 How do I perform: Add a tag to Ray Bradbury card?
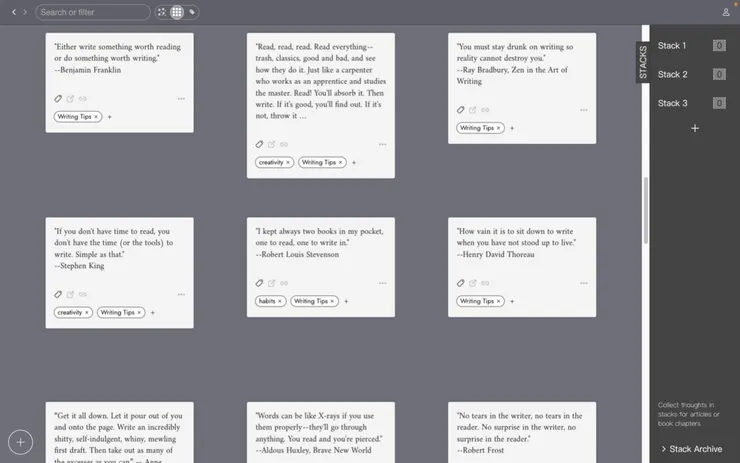512,128
